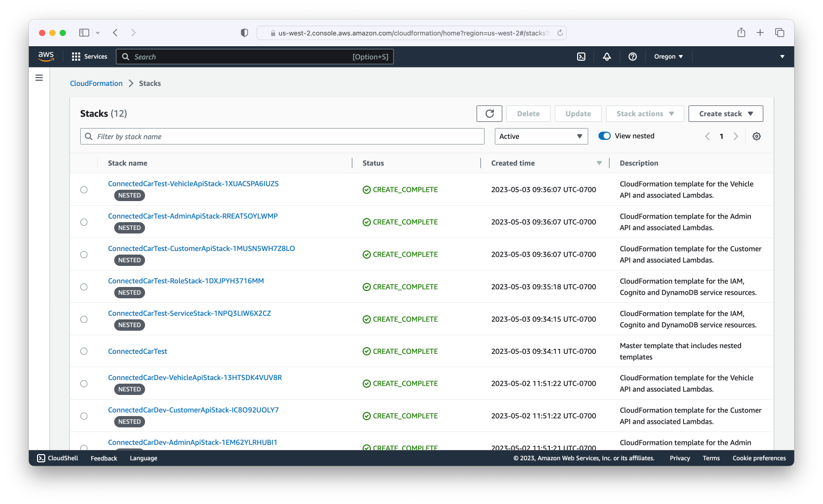Image resolution: width=823 pixels, height=504 pixels.
Task: Open the ConnectedCarTest master stack link
Action: (x=137, y=351)
